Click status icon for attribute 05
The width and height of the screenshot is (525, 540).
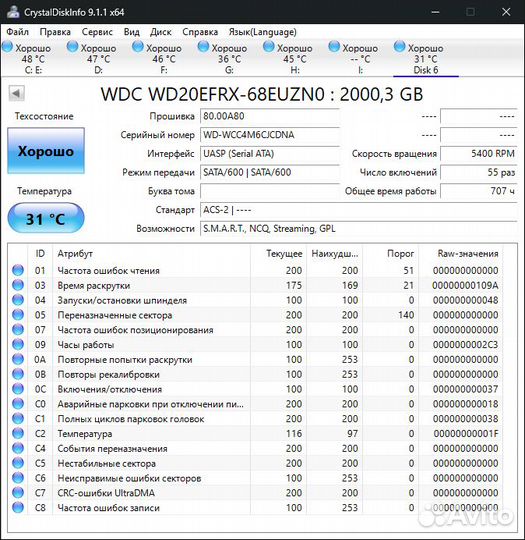point(18,314)
